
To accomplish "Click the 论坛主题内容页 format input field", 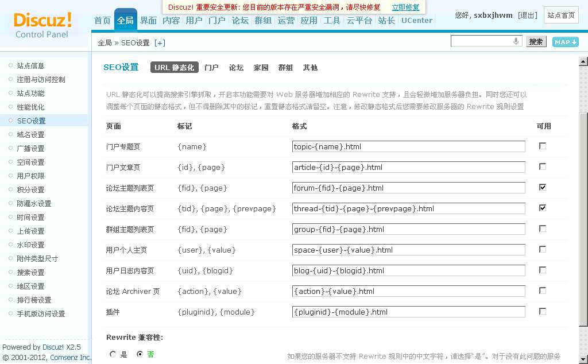I will click(x=408, y=208).
